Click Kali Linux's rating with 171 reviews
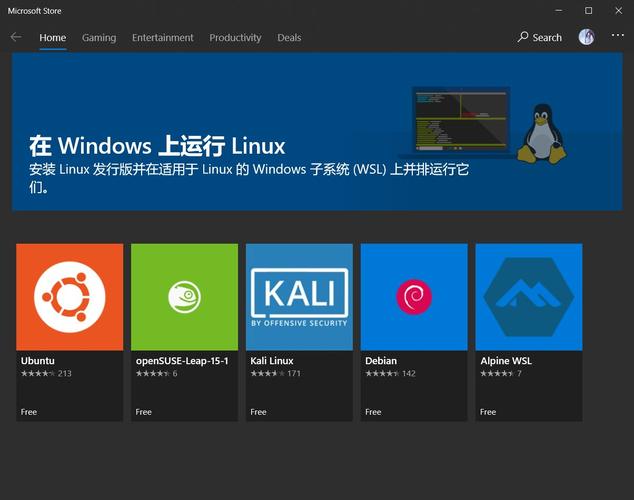Image resolution: width=634 pixels, height=500 pixels. 276,373
